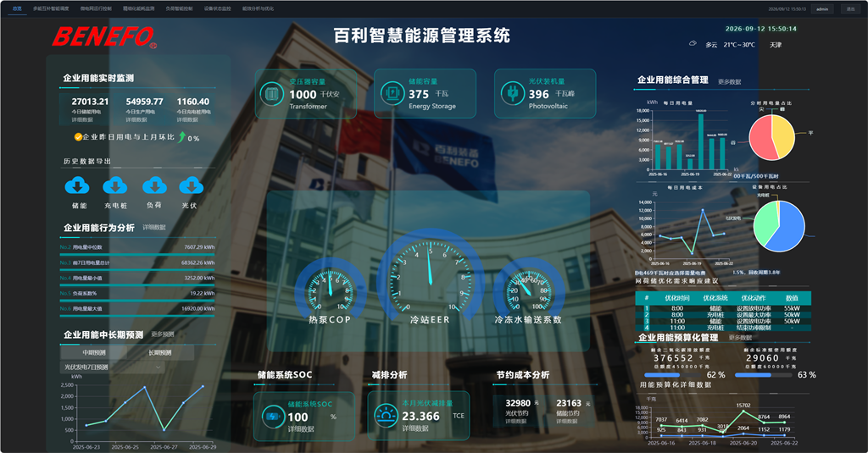Click the 优化动作 table header
The height and width of the screenshot is (453, 868).
(754, 297)
